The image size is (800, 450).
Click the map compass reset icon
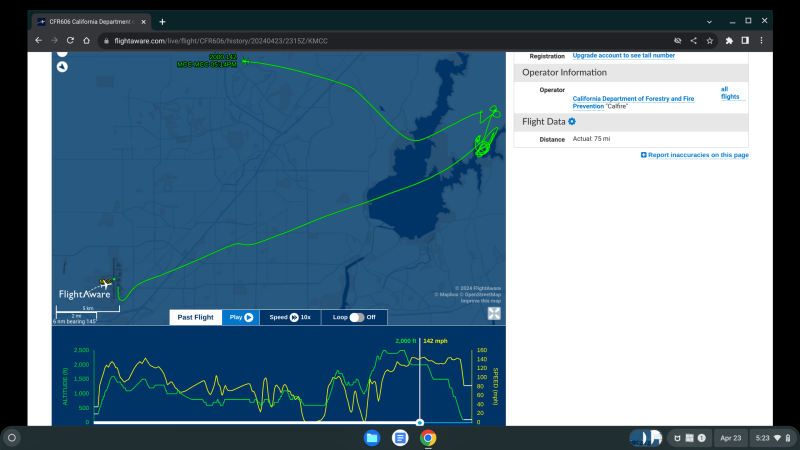[62, 67]
